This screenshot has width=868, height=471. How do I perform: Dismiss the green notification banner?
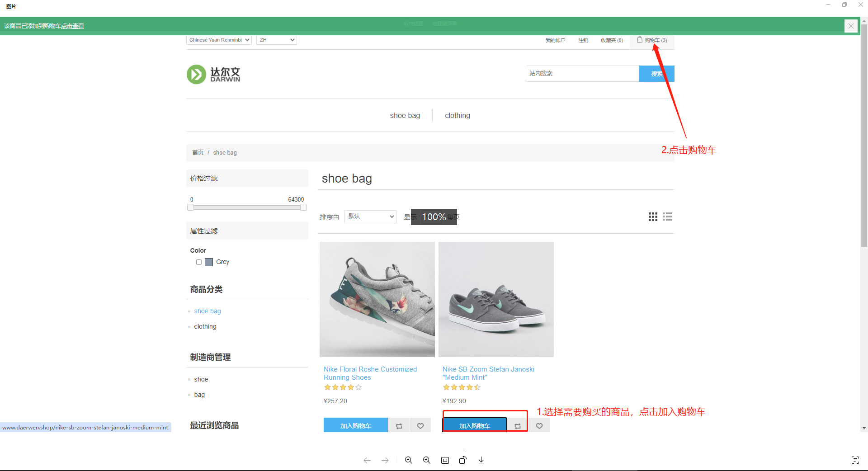pyautogui.click(x=851, y=26)
